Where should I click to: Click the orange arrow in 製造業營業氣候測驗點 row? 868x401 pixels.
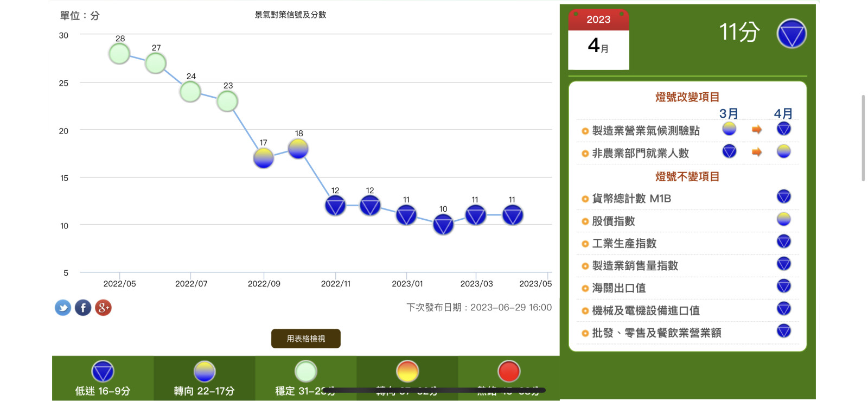tap(757, 130)
